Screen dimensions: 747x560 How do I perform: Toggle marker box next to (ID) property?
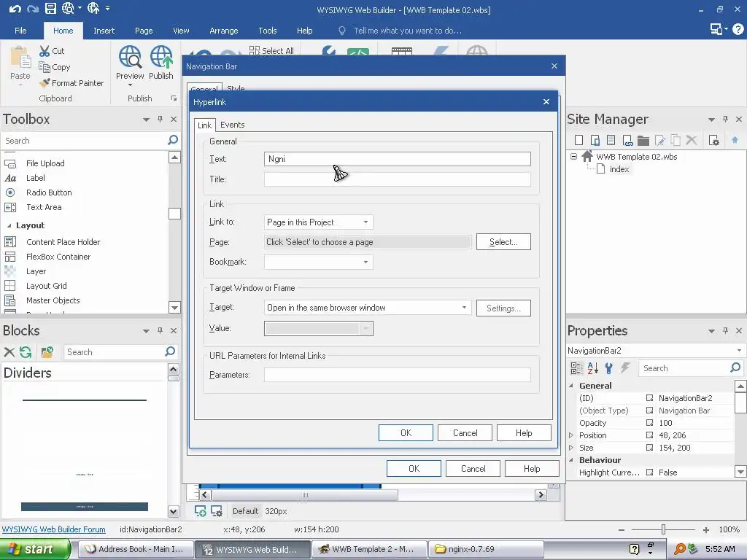649,397
